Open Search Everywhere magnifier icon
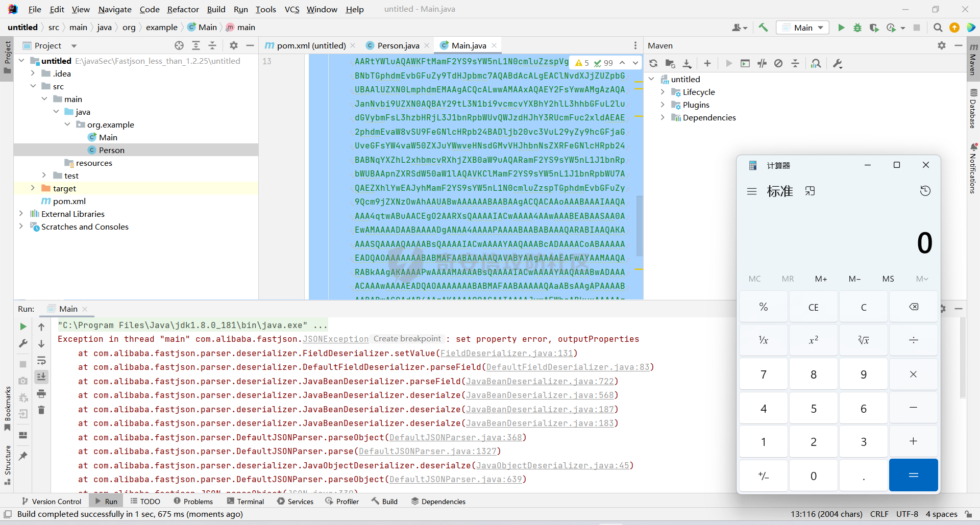The width and height of the screenshot is (980, 525). pyautogui.click(x=938, y=28)
